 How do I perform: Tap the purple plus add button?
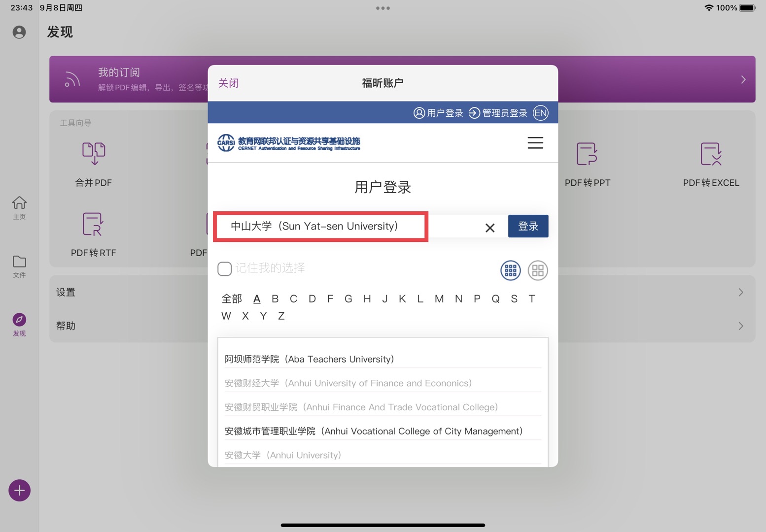tap(19, 491)
